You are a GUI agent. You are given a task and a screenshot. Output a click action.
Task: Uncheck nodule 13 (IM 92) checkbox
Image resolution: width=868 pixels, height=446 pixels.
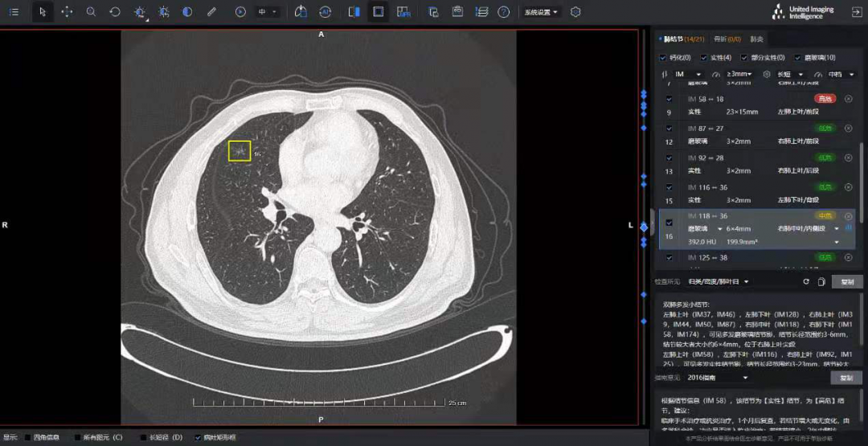[669, 158]
